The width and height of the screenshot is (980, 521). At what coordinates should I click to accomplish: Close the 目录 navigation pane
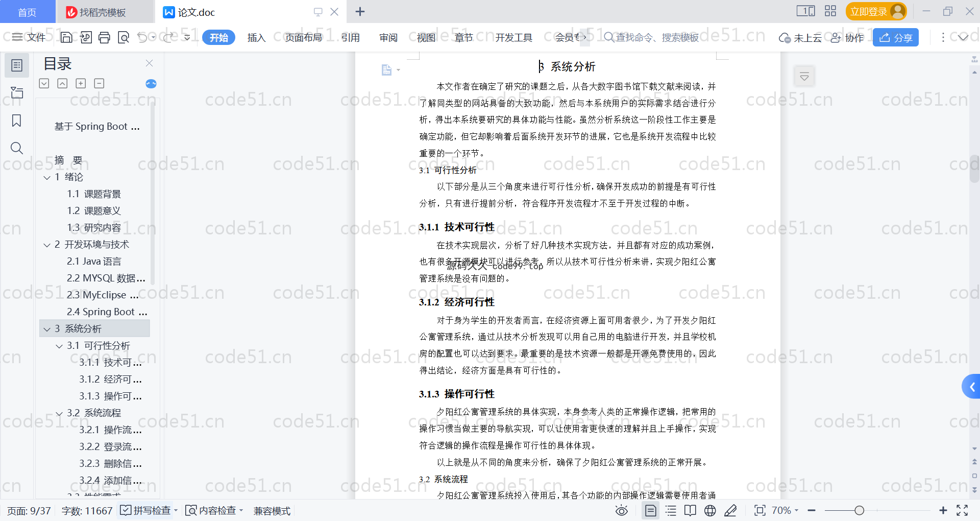point(149,63)
